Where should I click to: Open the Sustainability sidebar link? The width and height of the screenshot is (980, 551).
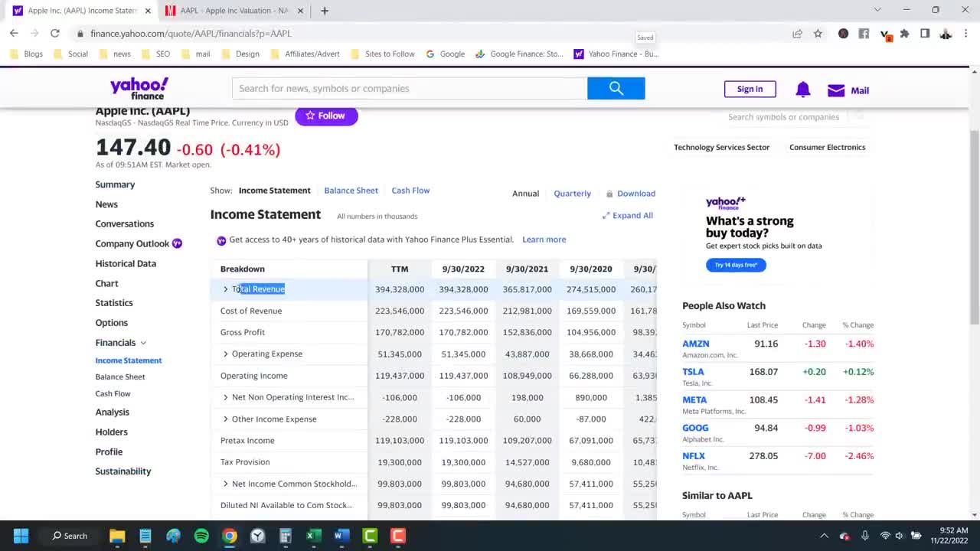123,471
